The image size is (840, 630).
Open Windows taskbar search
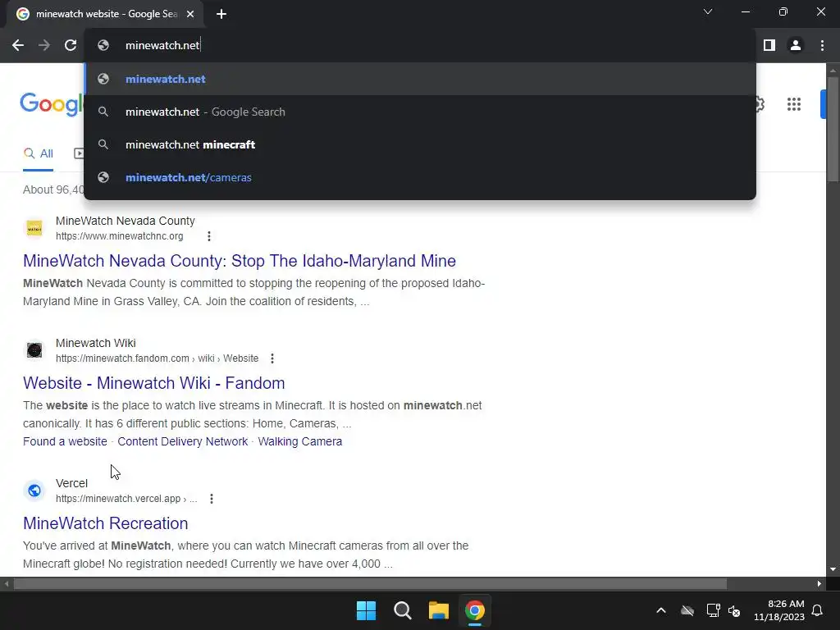click(x=402, y=610)
